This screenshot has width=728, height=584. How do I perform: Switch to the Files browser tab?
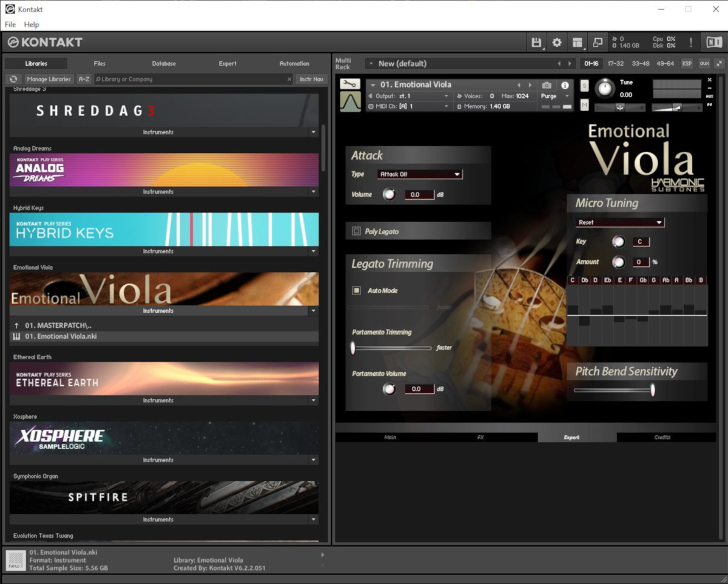point(99,63)
